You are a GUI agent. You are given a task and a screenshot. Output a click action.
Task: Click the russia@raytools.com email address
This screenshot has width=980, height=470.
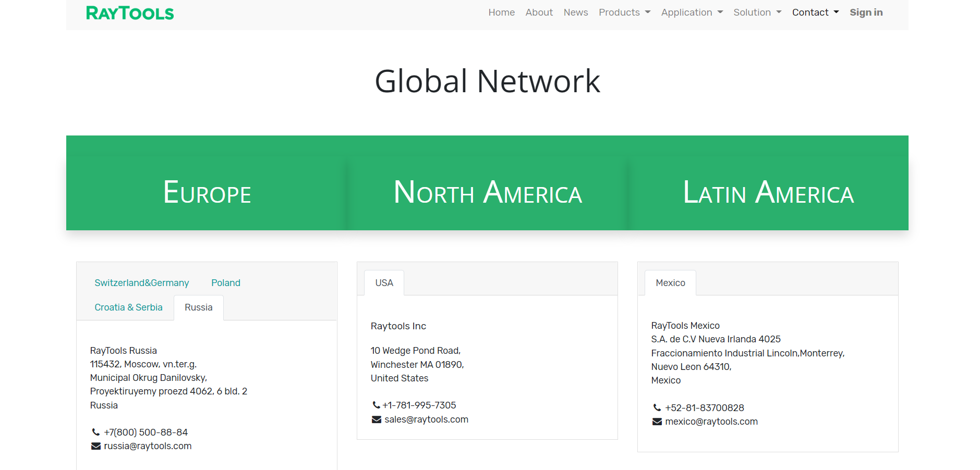(x=148, y=446)
